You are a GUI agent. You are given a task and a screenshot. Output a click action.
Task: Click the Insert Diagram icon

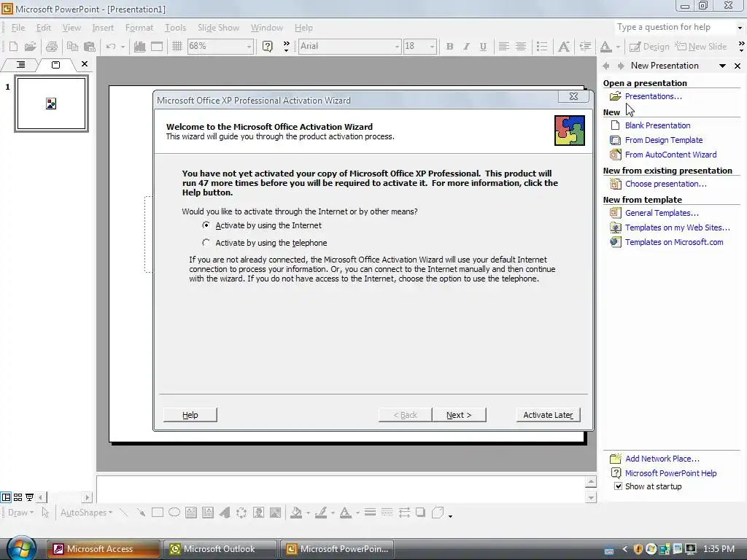point(241,513)
